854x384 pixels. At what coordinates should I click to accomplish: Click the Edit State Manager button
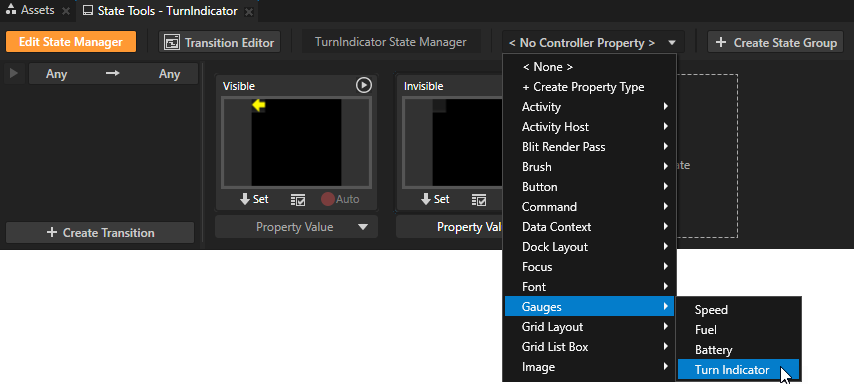click(71, 42)
